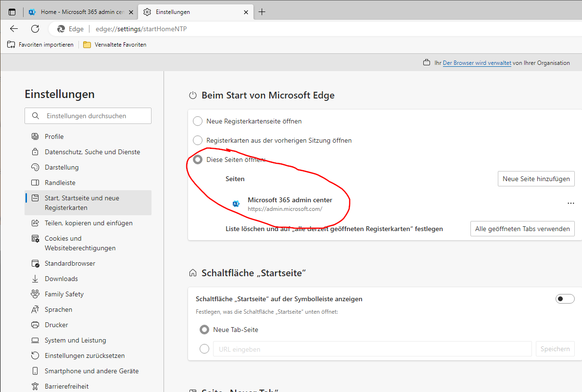The width and height of the screenshot is (582, 392).
Task: Click the Edge logo in address bar
Action: 61,29
